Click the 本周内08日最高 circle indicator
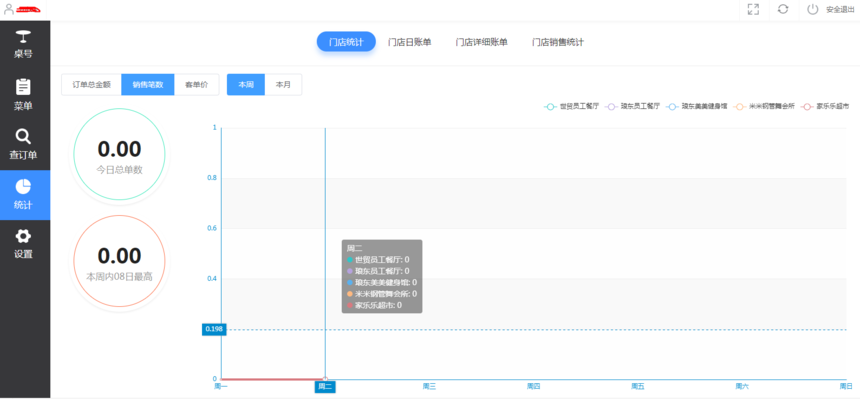 click(x=120, y=261)
